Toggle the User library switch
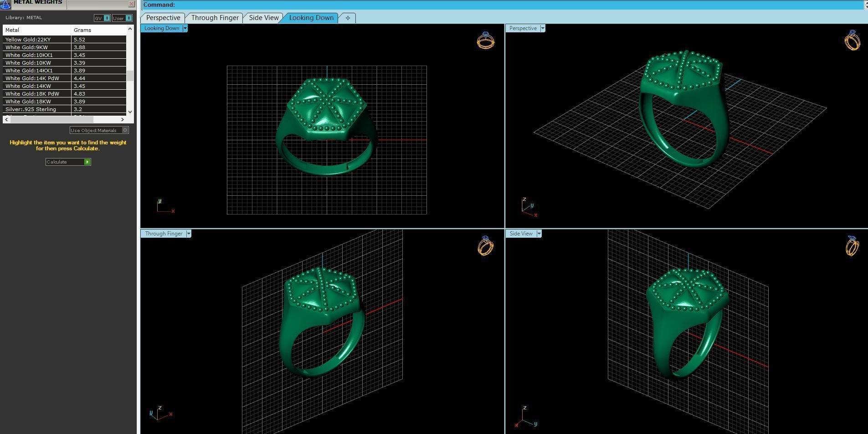868x434 pixels. click(122, 18)
